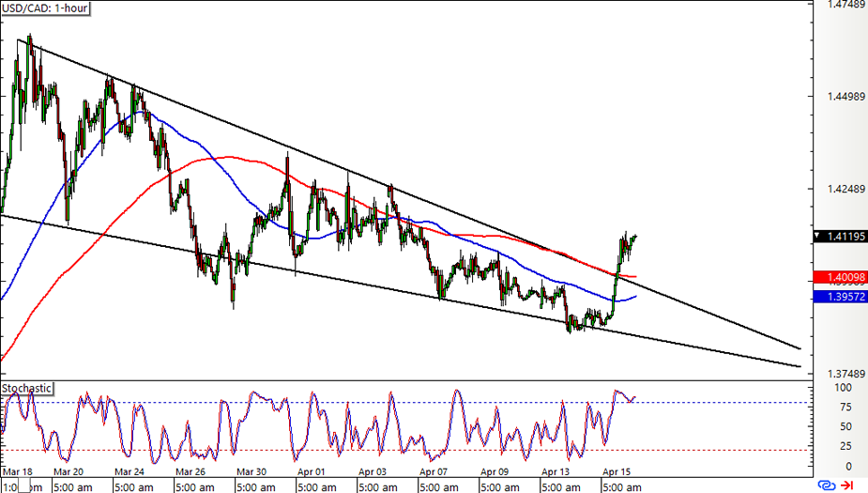Image resolution: width=868 pixels, height=493 pixels.
Task: Click the stochastic scale value 25
Action: pyautogui.click(x=845, y=446)
